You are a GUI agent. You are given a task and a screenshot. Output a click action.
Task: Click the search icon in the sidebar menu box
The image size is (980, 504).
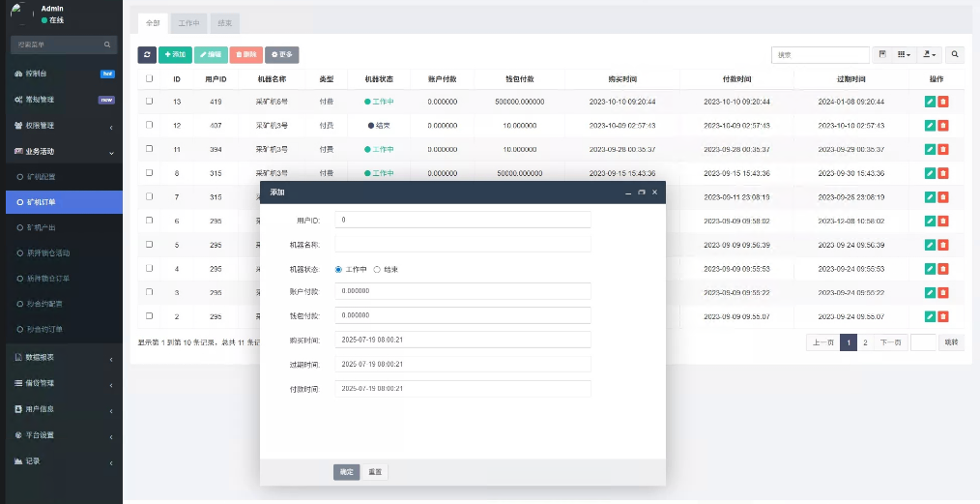coord(107,44)
